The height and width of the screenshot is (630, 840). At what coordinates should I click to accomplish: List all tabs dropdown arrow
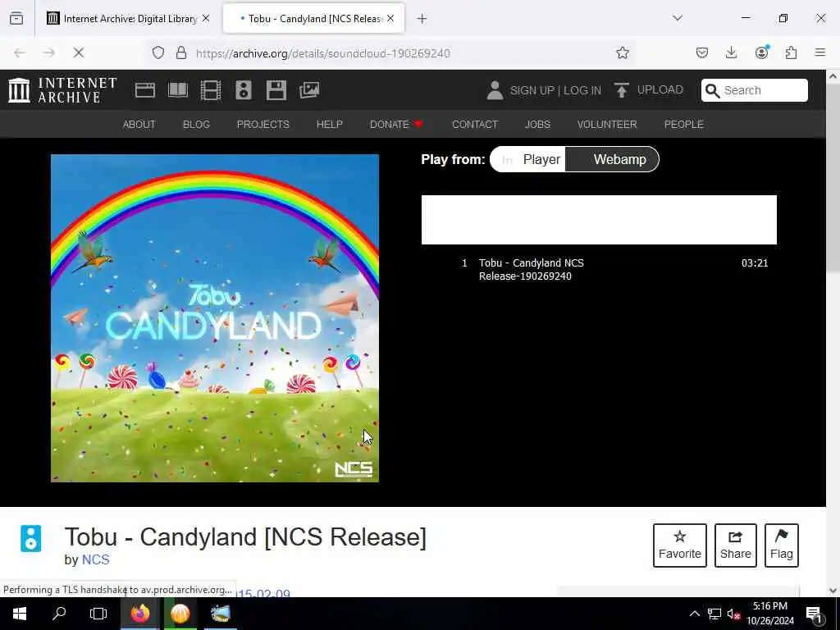(678, 18)
